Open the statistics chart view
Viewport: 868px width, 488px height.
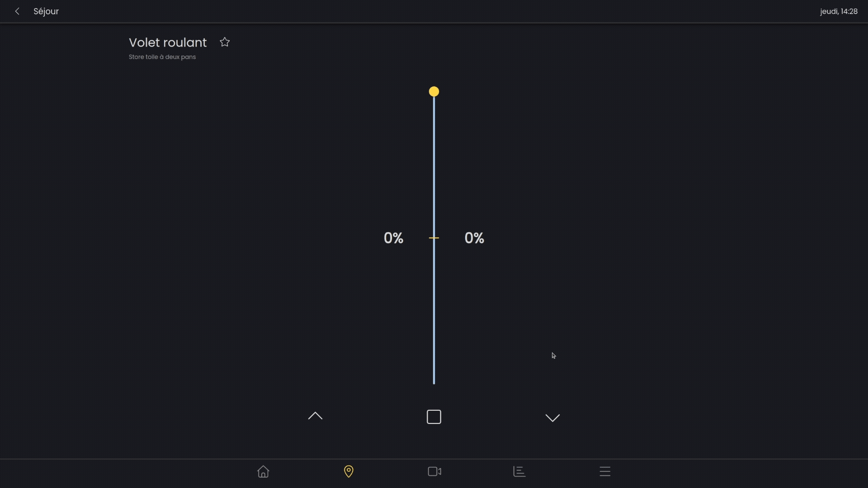click(x=519, y=471)
